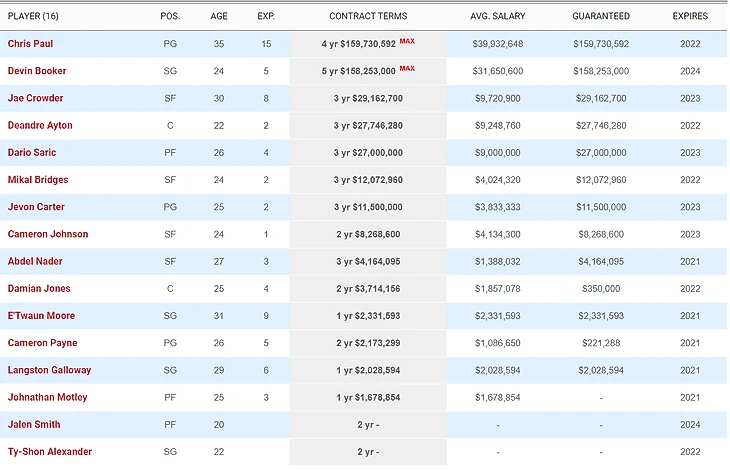Image resolution: width=730 pixels, height=470 pixels.
Task: Open Chris Paul's player page
Action: 31,44
